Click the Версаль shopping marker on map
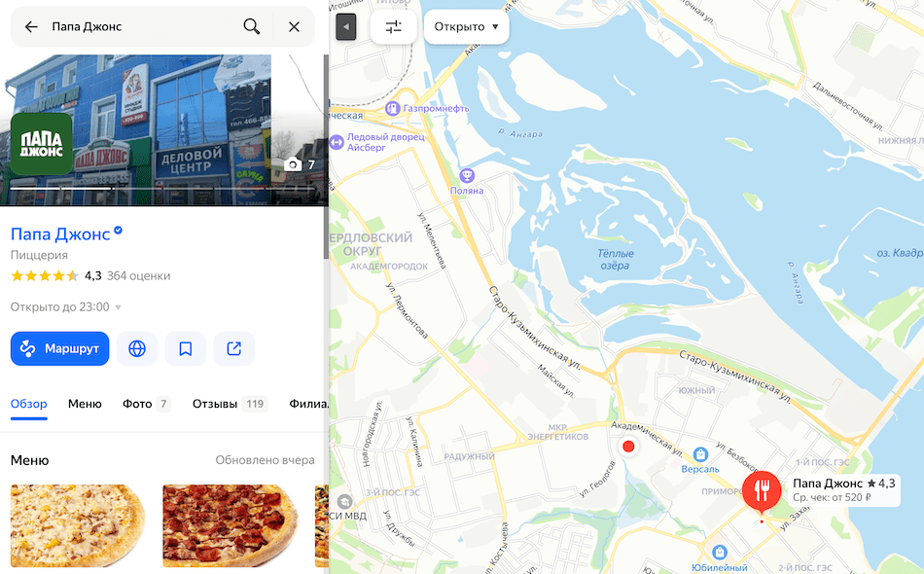924x574 pixels. coord(700,454)
